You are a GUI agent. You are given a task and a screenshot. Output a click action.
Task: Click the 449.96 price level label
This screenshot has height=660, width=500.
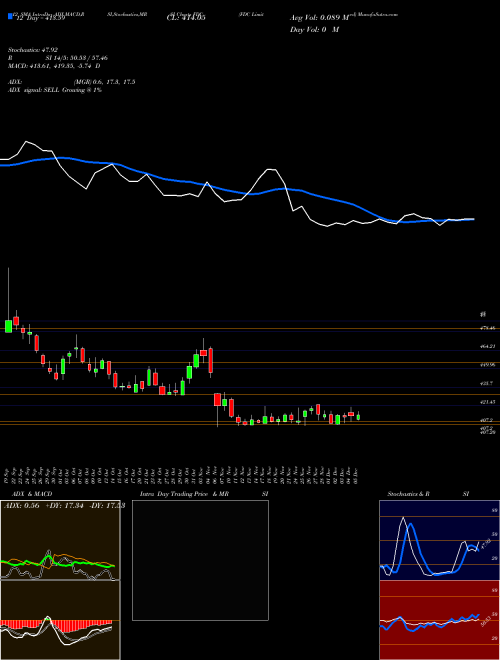[x=487, y=365]
